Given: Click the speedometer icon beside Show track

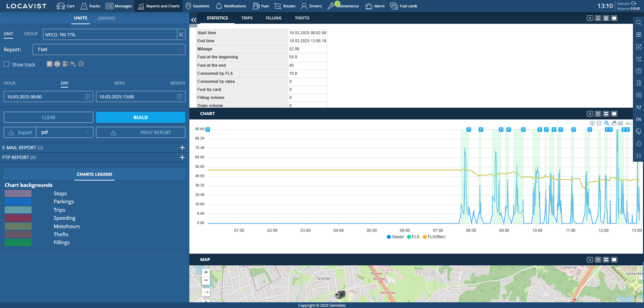Looking at the screenshot, I should [x=81, y=64].
